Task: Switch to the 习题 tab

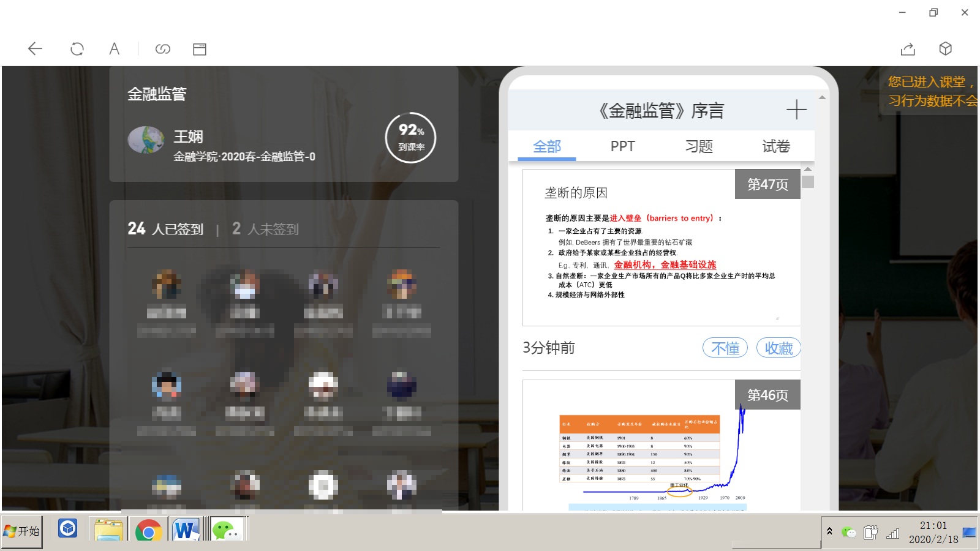Action: (x=699, y=146)
